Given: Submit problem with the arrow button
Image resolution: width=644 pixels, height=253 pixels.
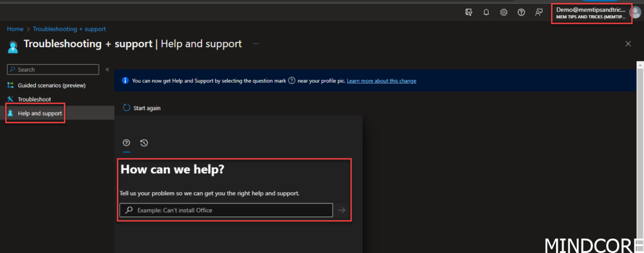Looking at the screenshot, I should (x=341, y=210).
